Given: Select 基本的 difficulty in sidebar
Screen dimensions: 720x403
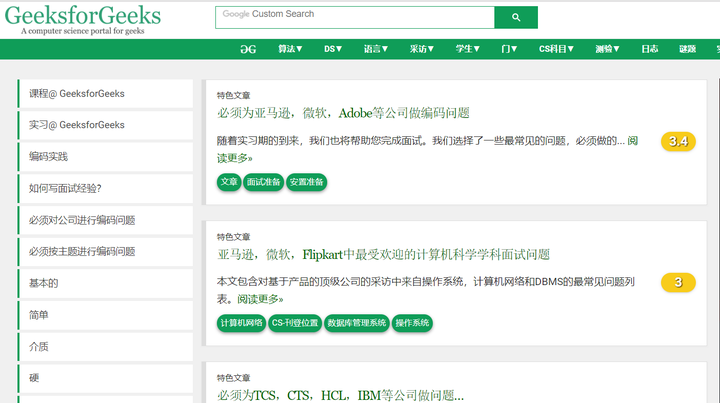Looking at the screenshot, I should coord(105,284).
